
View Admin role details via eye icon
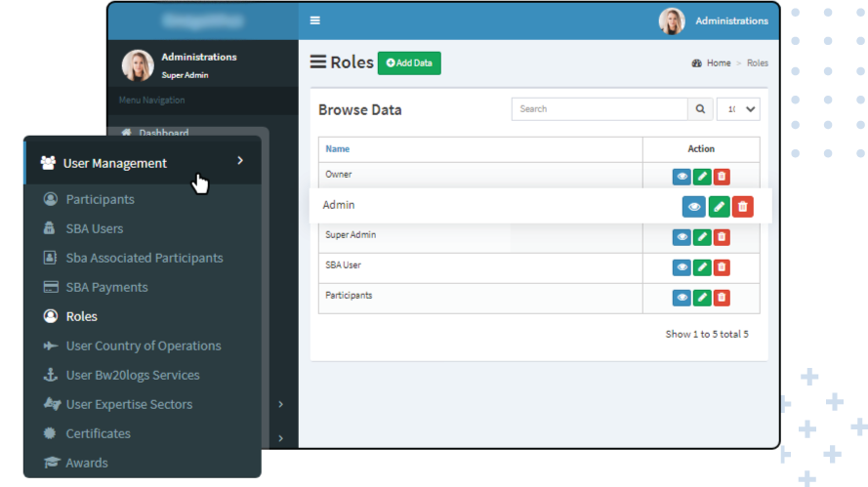(693, 207)
